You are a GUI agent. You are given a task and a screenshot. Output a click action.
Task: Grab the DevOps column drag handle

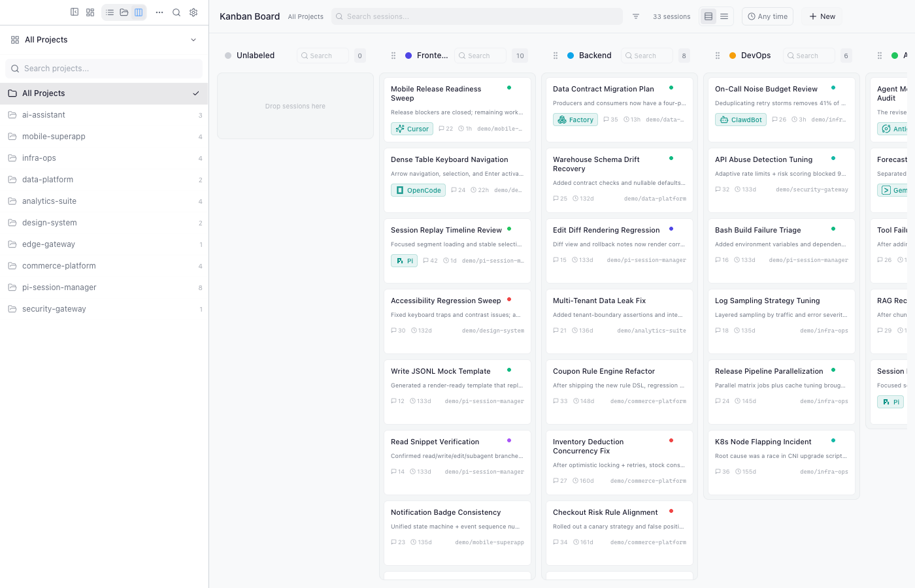[x=718, y=56]
